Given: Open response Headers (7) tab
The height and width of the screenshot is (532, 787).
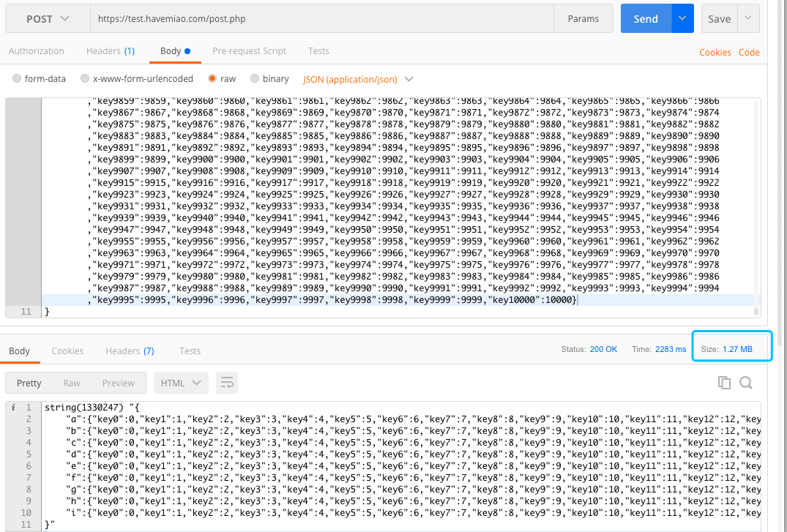Looking at the screenshot, I should [130, 351].
